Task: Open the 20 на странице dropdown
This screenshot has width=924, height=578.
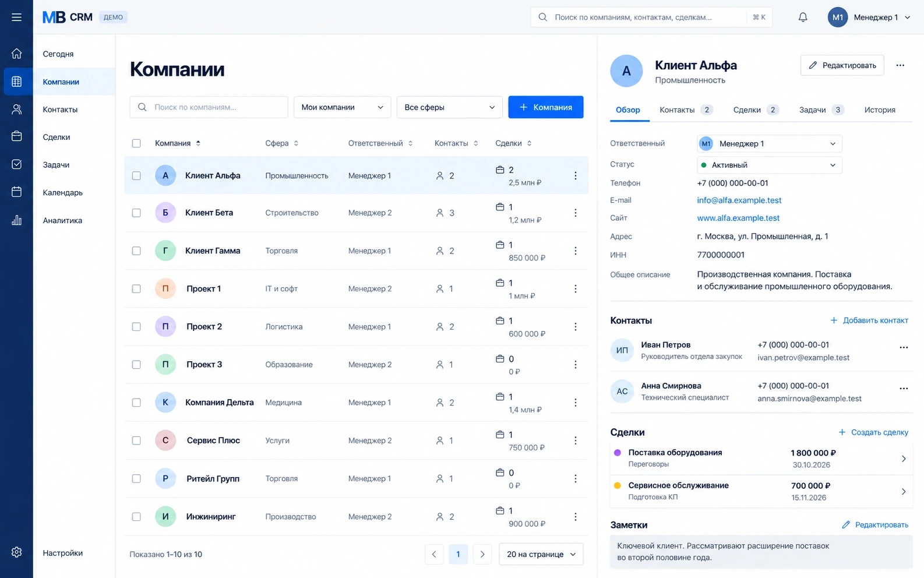Action: click(541, 554)
